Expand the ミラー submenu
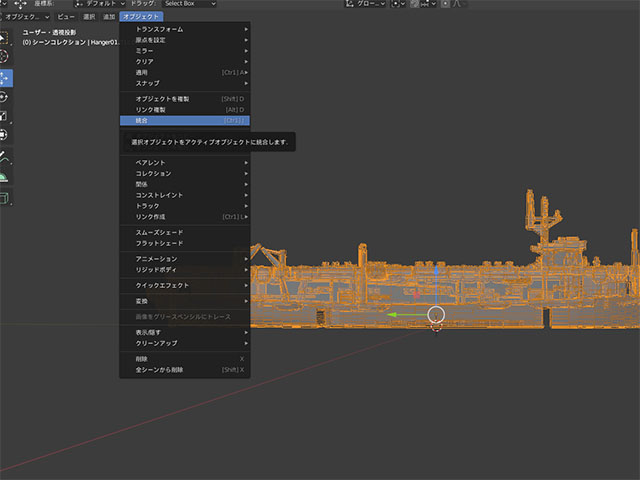Image resolution: width=640 pixels, height=480 pixels. pyautogui.click(x=184, y=51)
